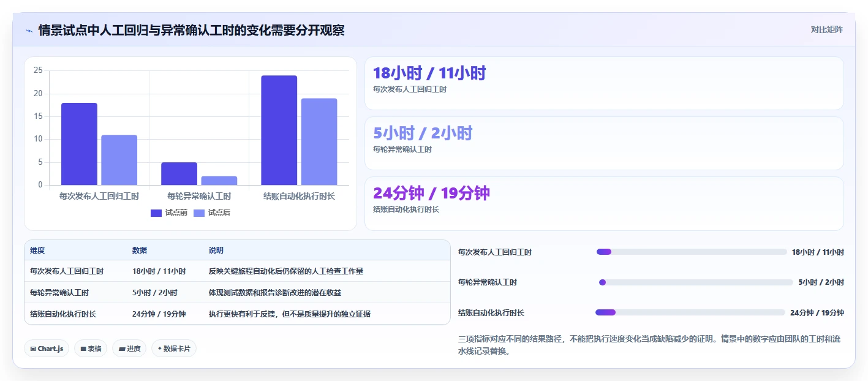Click the 试点前 bar for 结账自动化执行时长
868x381 pixels.
click(279, 130)
